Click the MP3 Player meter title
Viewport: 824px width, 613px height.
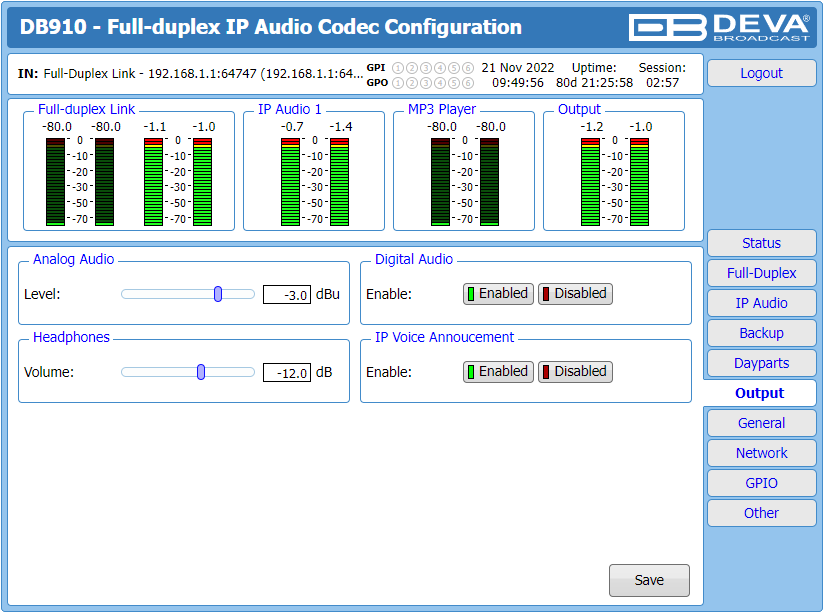pyautogui.click(x=442, y=109)
